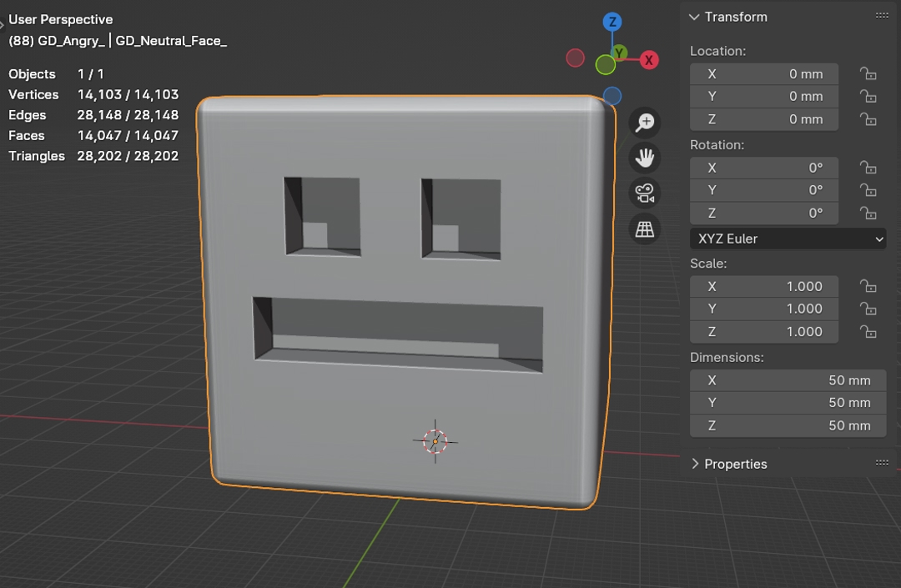Click the Scale X value field

point(763,286)
